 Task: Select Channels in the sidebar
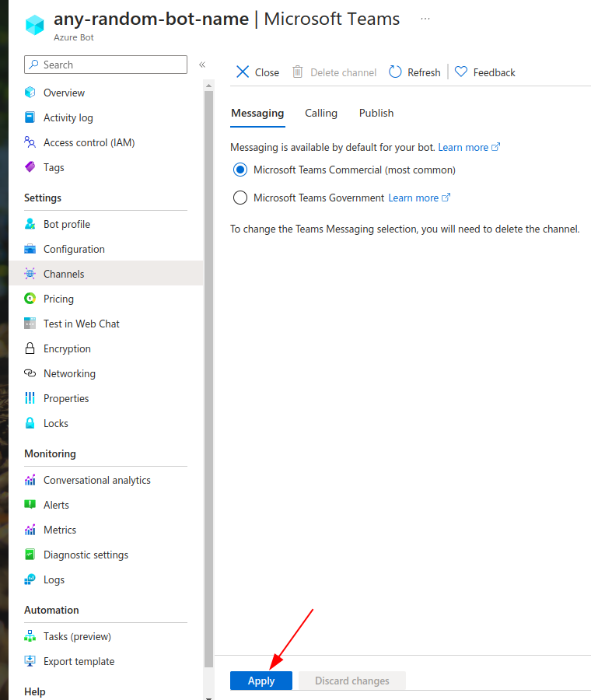[x=106, y=274]
